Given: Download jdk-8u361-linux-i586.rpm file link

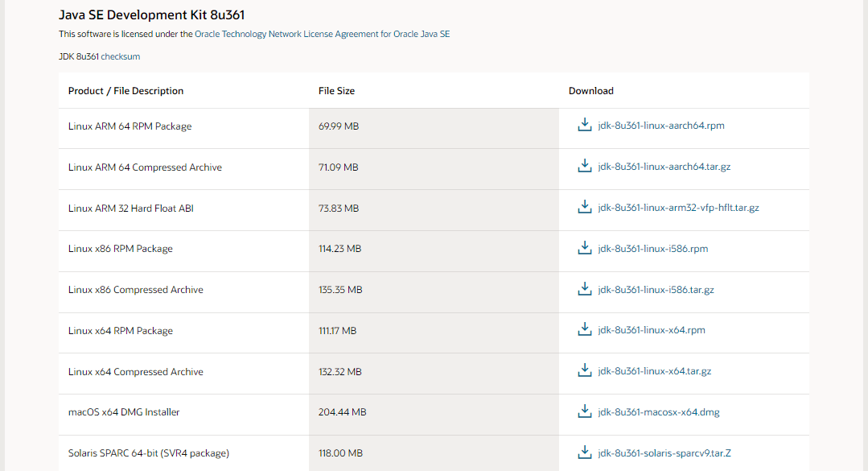Looking at the screenshot, I should point(652,248).
